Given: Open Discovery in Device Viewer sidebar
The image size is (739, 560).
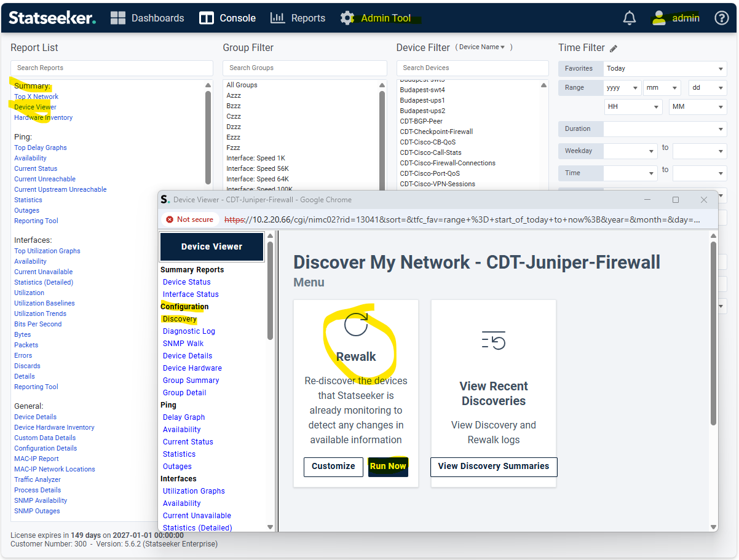Looking at the screenshot, I should 180,319.
